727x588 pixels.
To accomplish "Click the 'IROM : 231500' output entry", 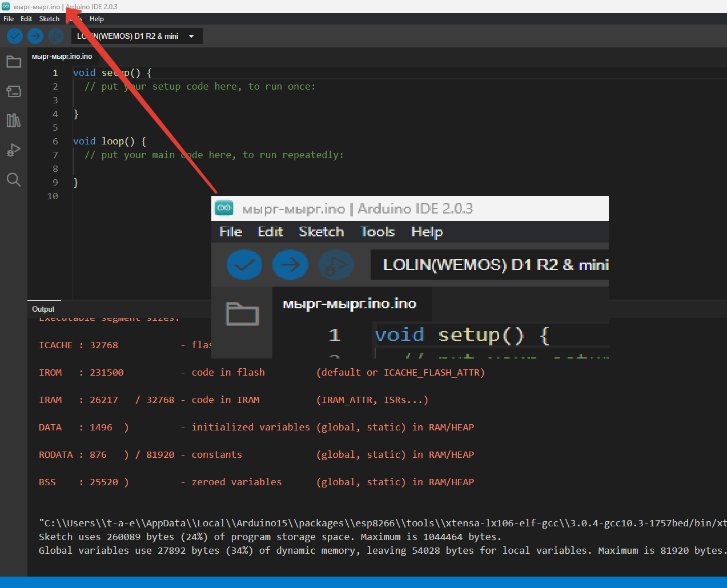I will click(81, 372).
